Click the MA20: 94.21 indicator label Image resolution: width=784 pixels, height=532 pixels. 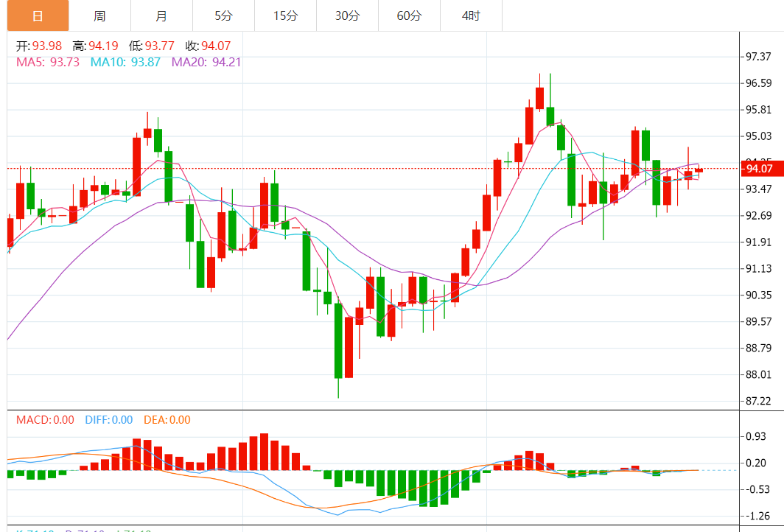coord(206,62)
